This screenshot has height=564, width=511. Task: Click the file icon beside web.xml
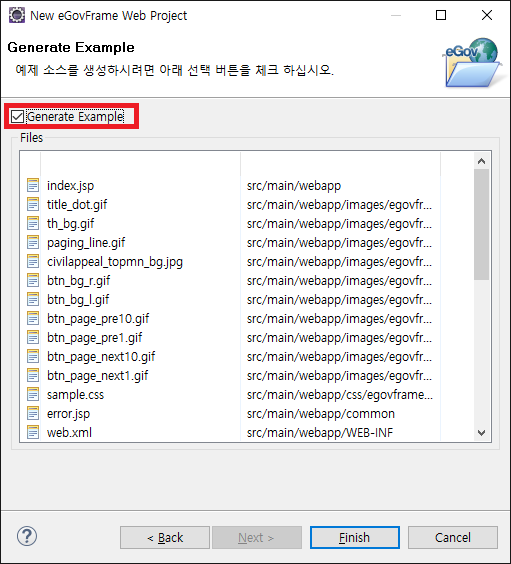[33, 432]
